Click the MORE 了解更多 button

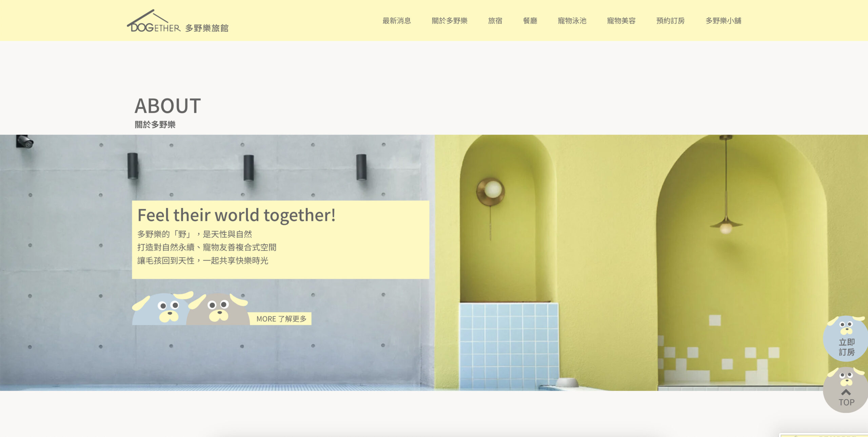point(281,319)
